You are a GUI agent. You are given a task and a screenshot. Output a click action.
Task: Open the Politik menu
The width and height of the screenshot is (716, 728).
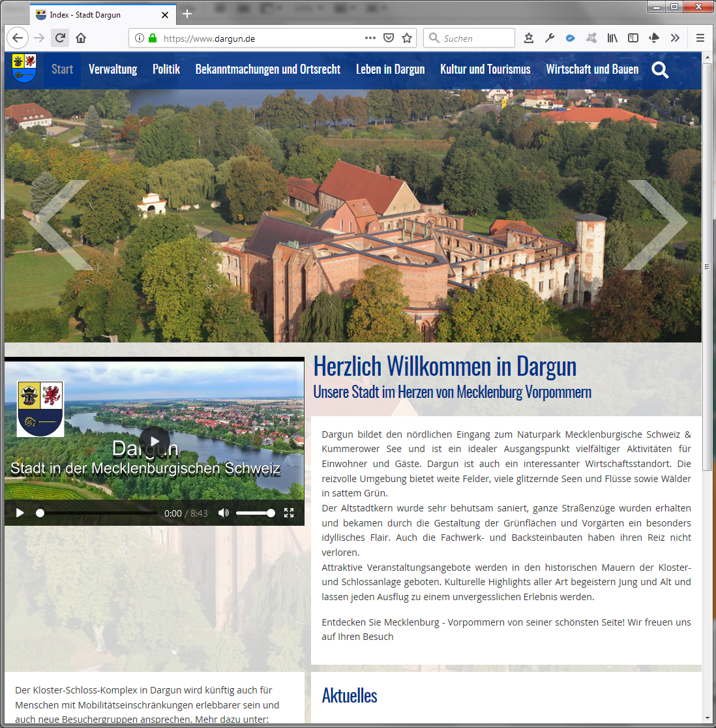point(166,70)
